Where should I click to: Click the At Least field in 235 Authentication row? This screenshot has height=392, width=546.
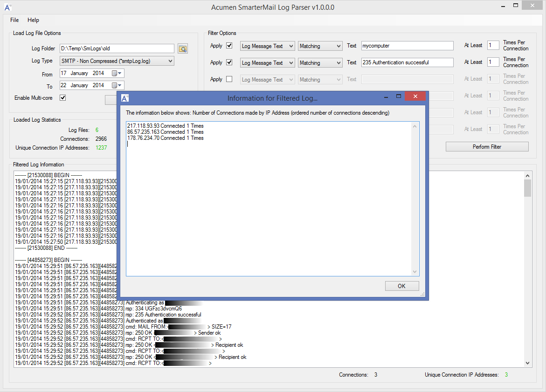(x=493, y=62)
